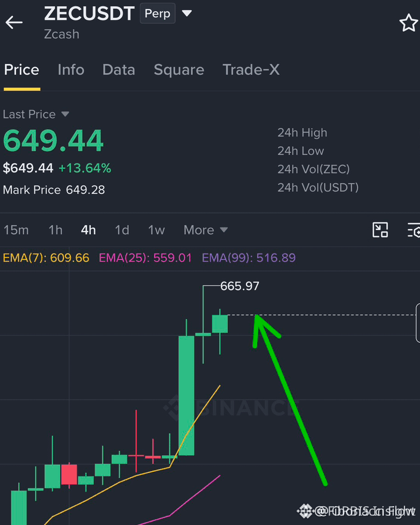
Task: Tap the EMA(7): 609.66 indicator label
Action: point(46,258)
